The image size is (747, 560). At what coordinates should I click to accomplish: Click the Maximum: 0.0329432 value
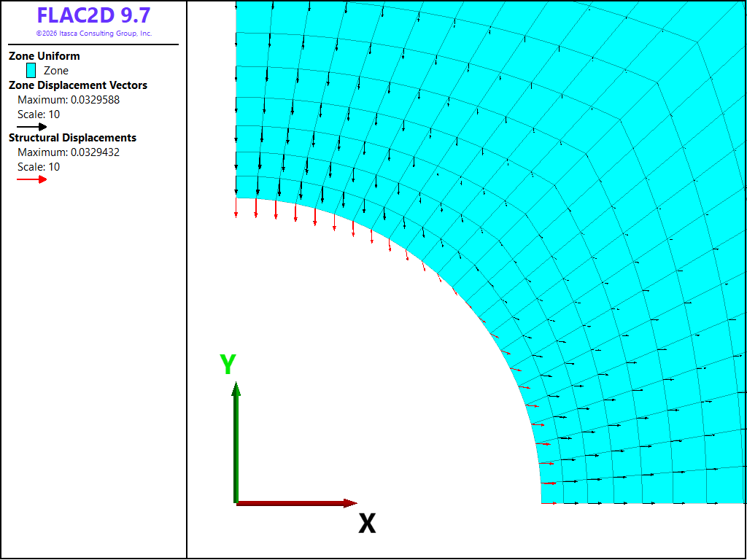point(69,152)
